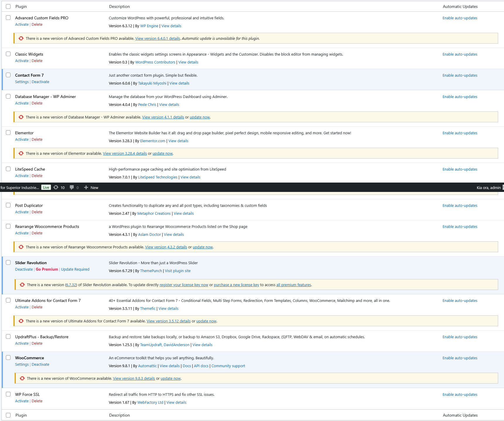Deactivate the WooCommerce plugin
This screenshot has height=421, width=504.
[x=40, y=365]
